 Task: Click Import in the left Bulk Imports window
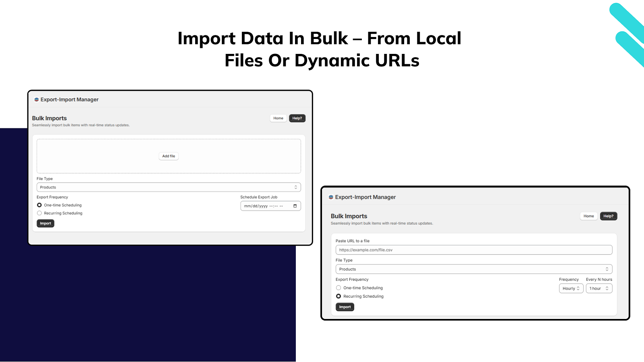point(45,223)
